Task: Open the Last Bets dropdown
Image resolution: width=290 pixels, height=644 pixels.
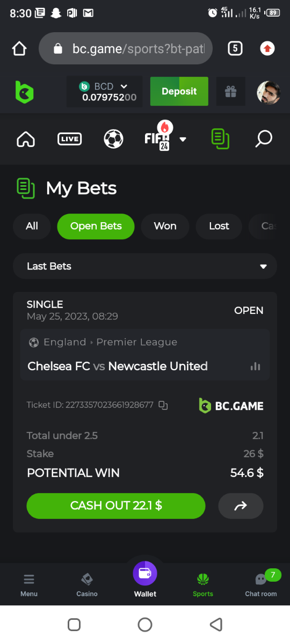Action: click(145, 266)
